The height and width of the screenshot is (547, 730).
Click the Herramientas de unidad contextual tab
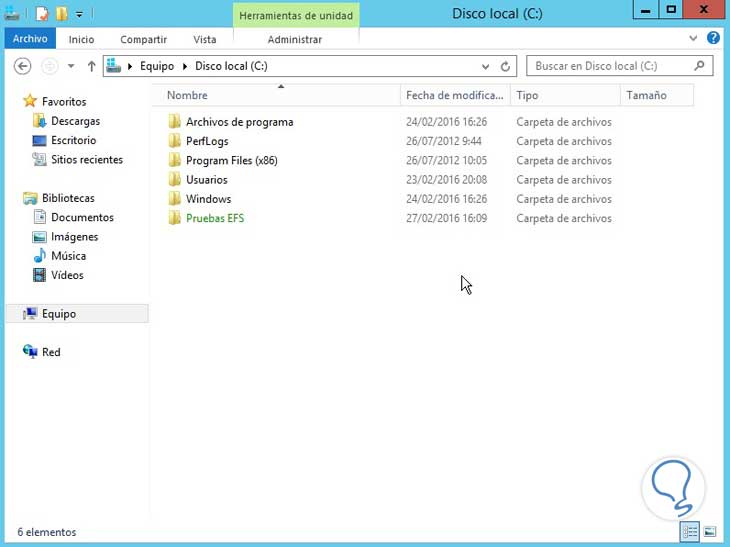pyautogui.click(x=296, y=15)
